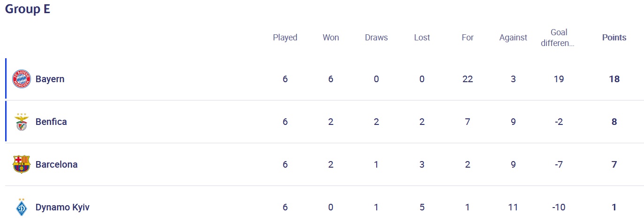Image resolution: width=644 pixels, height=224 pixels.
Task: Click the FC Barcelona crest icon
Action: [x=21, y=164]
